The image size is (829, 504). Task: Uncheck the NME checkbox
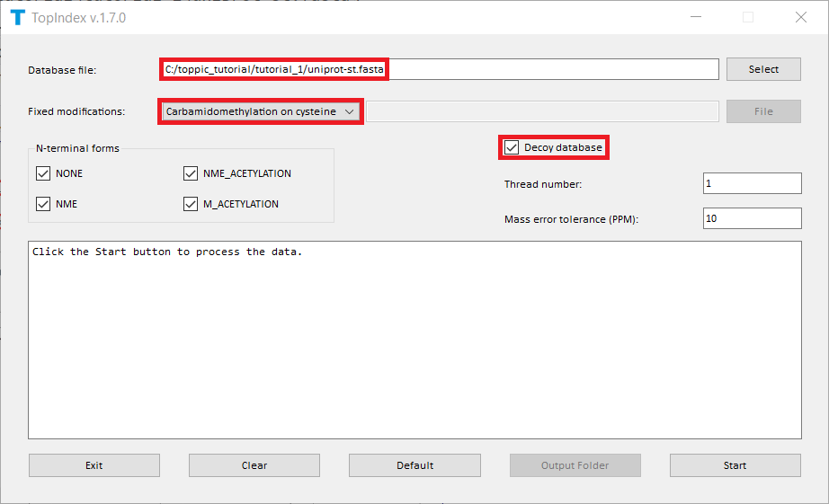point(43,204)
